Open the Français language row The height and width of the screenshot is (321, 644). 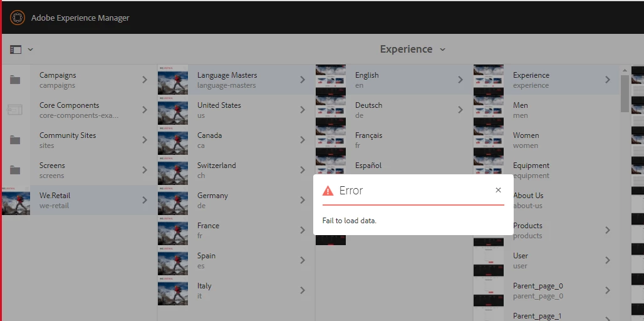394,140
